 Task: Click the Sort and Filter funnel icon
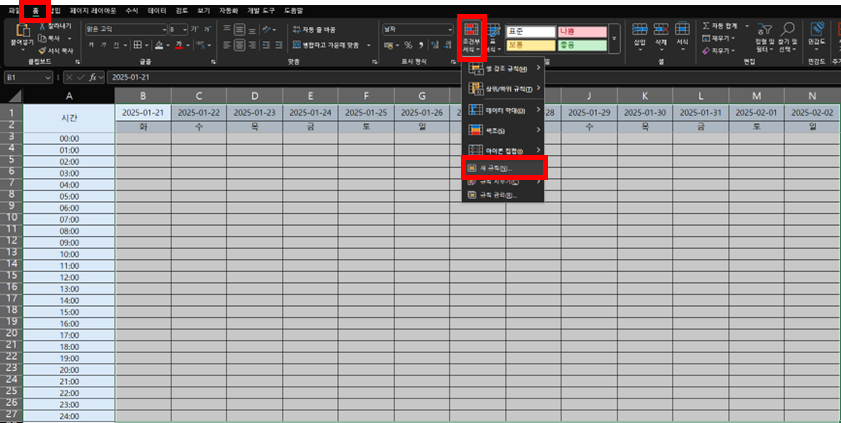click(x=764, y=30)
